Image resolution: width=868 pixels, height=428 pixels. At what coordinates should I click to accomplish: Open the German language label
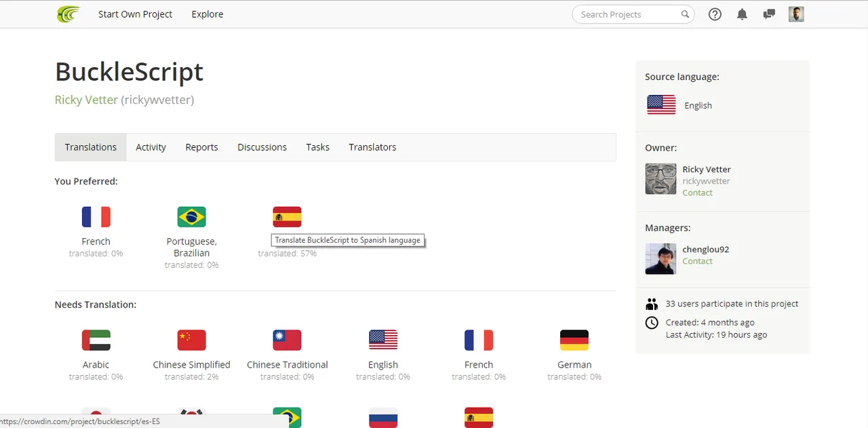tap(574, 365)
